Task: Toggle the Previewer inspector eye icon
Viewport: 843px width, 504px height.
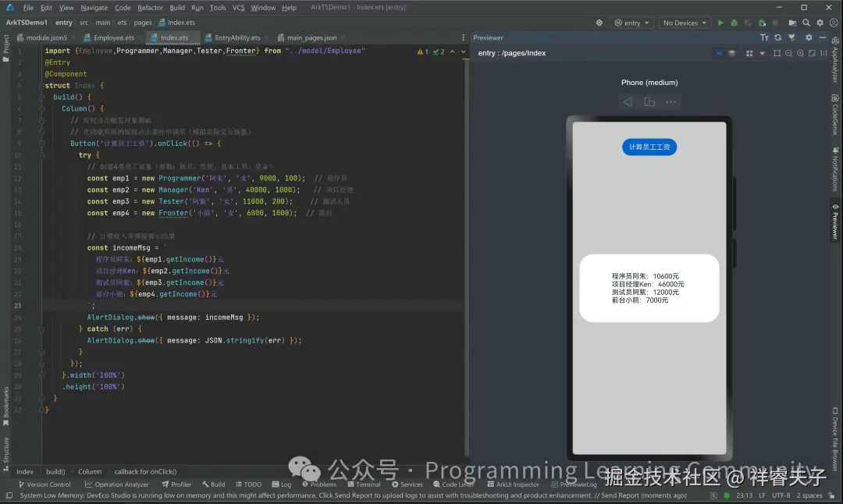Action: click(x=720, y=53)
